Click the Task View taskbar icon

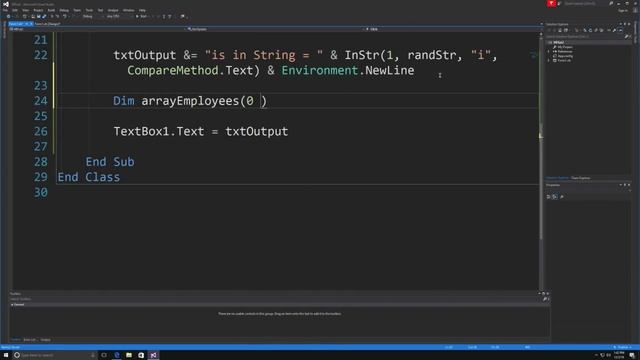click(x=104, y=355)
